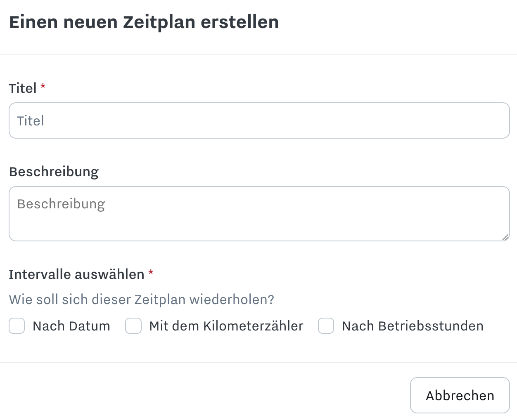Click the 'Wie soll sich dieser Zeitplan wiederholen?' text
Viewport: 517px width, 420px height.
[x=142, y=300]
